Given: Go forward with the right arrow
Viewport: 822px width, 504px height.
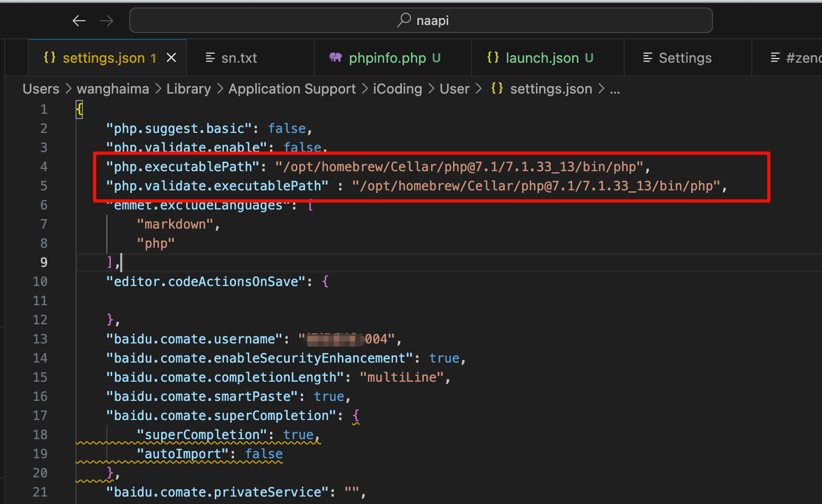Looking at the screenshot, I should (x=107, y=21).
